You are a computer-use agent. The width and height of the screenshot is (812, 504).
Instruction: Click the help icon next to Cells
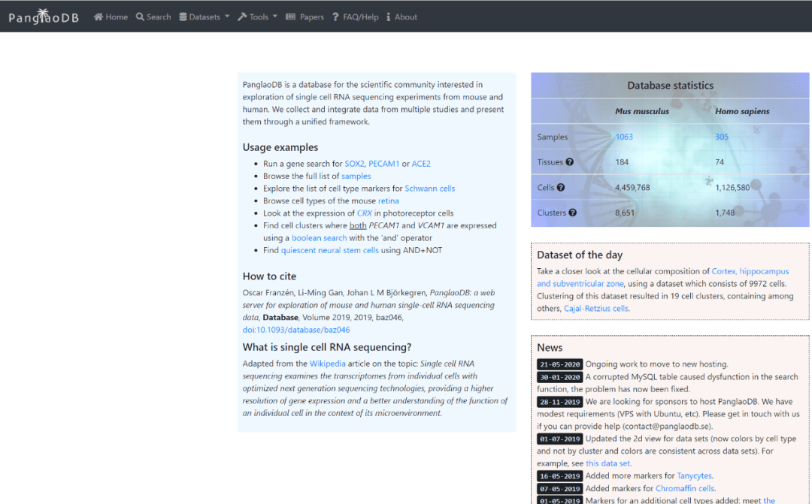coord(561,188)
